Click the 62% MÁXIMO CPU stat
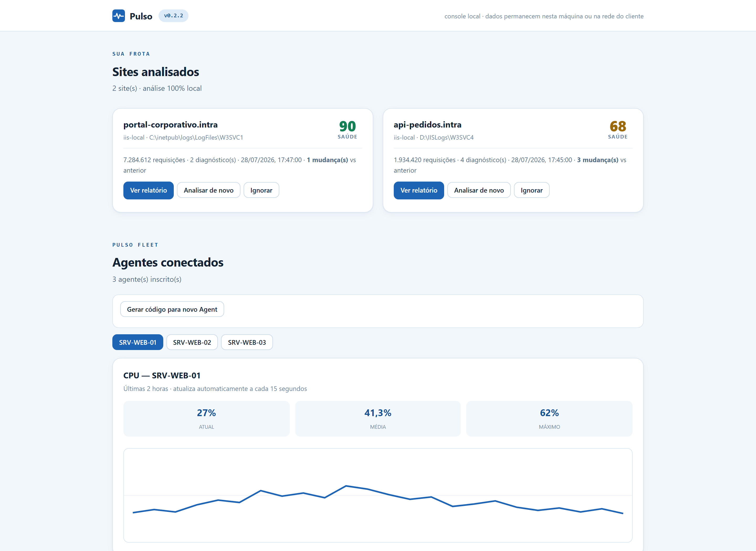This screenshot has height=551, width=756. pos(549,418)
